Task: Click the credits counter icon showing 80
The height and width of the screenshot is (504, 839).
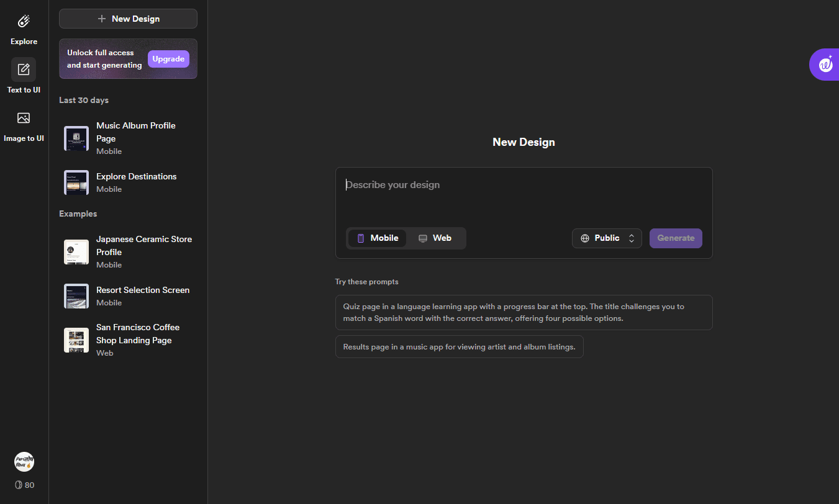Action: click(x=18, y=485)
